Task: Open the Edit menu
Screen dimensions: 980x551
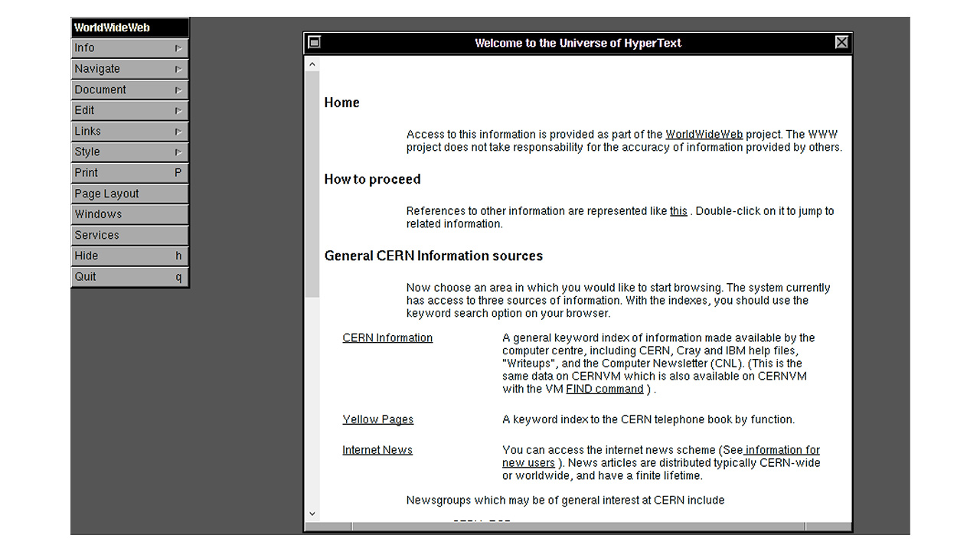Action: [x=129, y=110]
